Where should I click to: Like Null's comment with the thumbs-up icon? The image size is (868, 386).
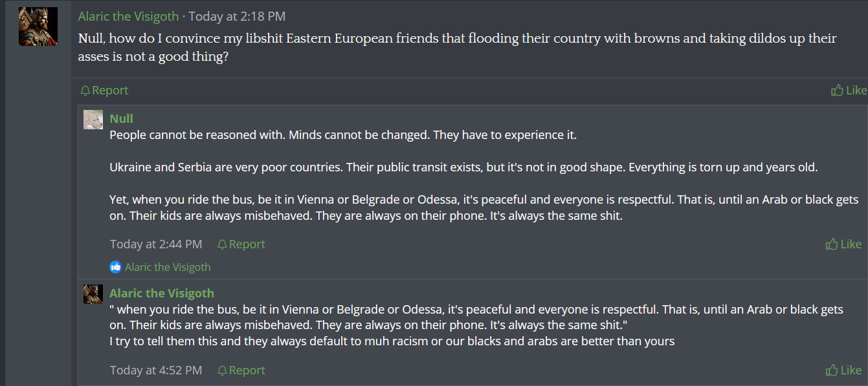click(832, 244)
